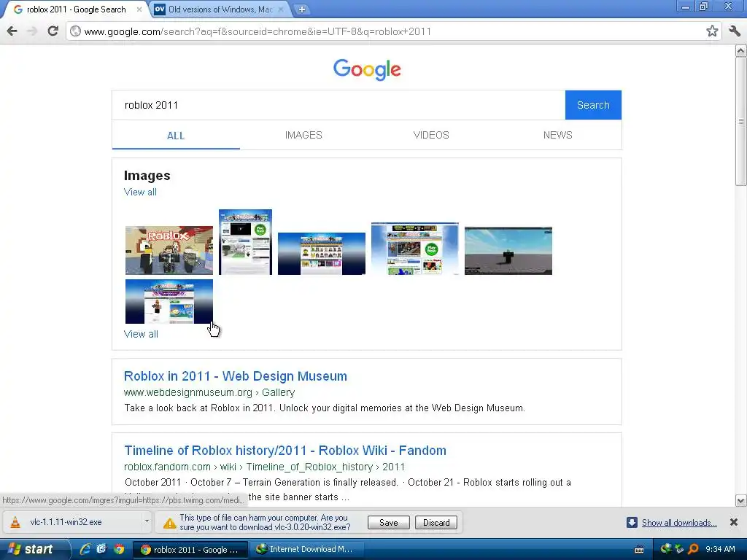Image resolution: width=747 pixels, height=560 pixels.
Task: Click the blue Search button
Action: [593, 105]
